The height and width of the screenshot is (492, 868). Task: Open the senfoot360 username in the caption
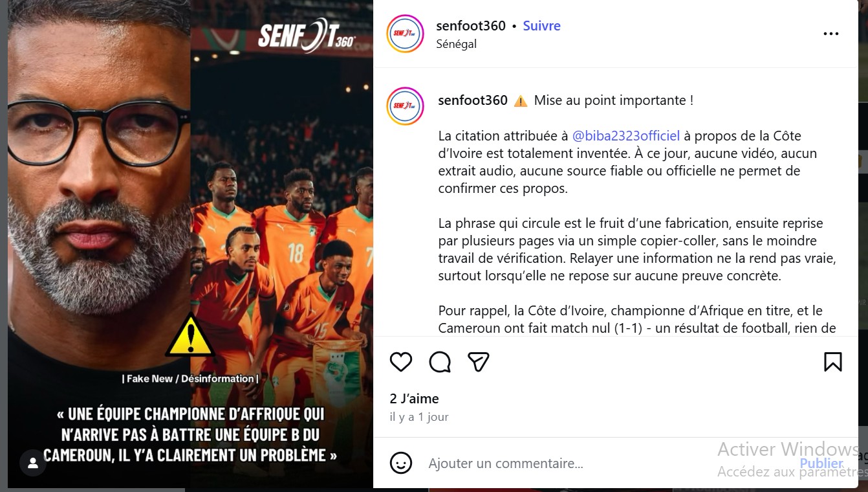(x=473, y=100)
